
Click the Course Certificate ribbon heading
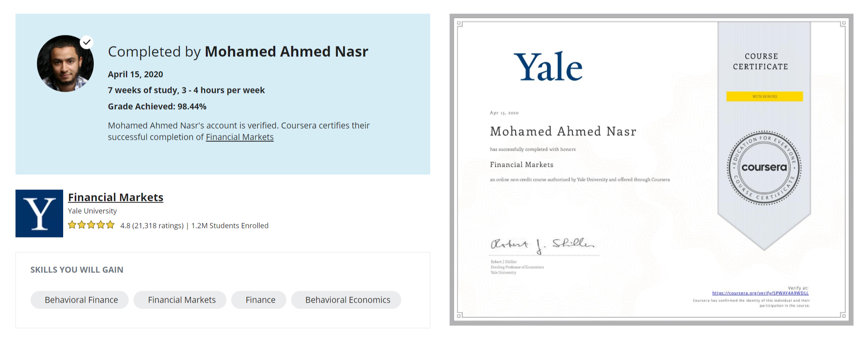point(760,62)
